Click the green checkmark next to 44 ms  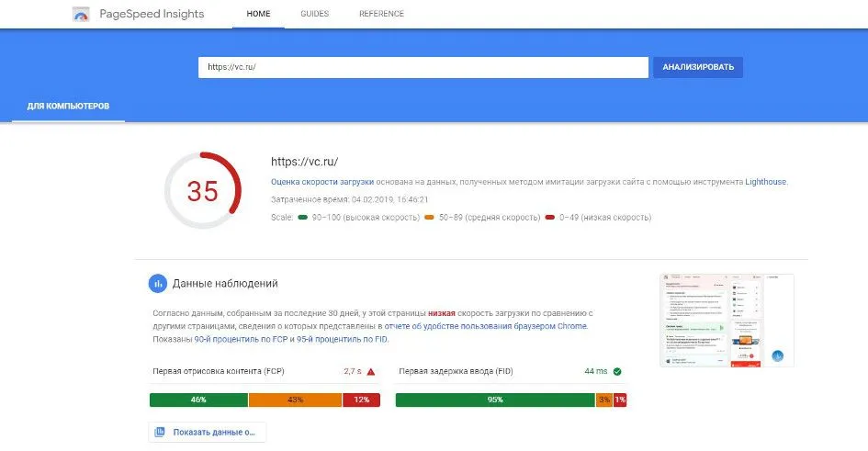click(x=617, y=371)
